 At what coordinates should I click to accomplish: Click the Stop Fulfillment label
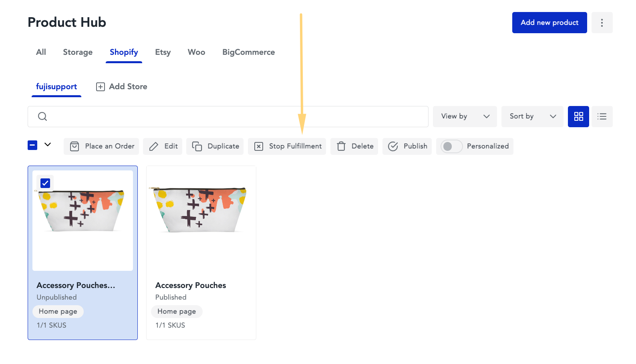pyautogui.click(x=296, y=146)
